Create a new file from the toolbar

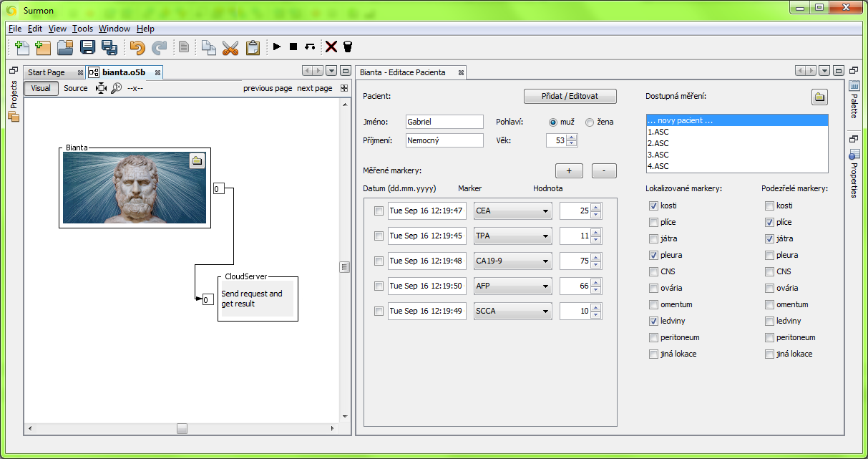22,47
